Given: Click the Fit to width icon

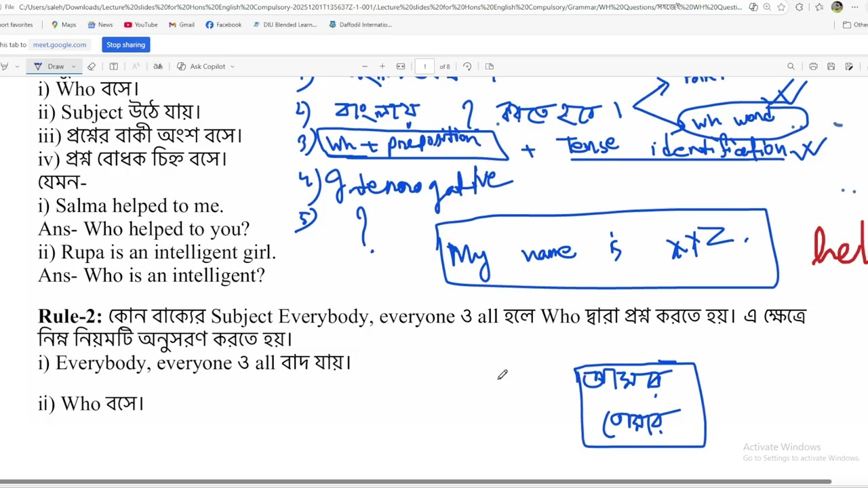Looking at the screenshot, I should [401, 66].
